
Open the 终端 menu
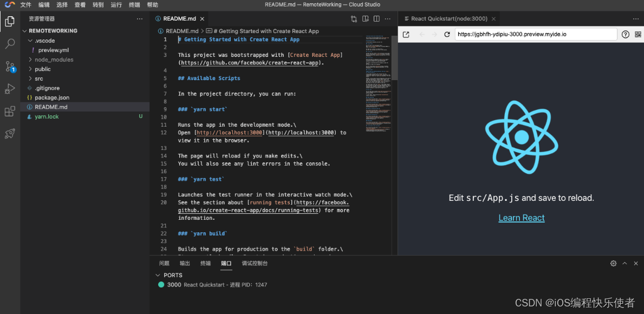[x=134, y=5]
